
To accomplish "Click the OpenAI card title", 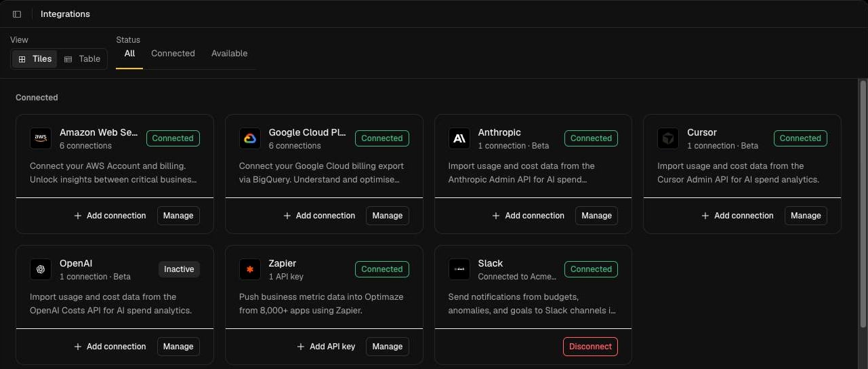I will (76, 264).
